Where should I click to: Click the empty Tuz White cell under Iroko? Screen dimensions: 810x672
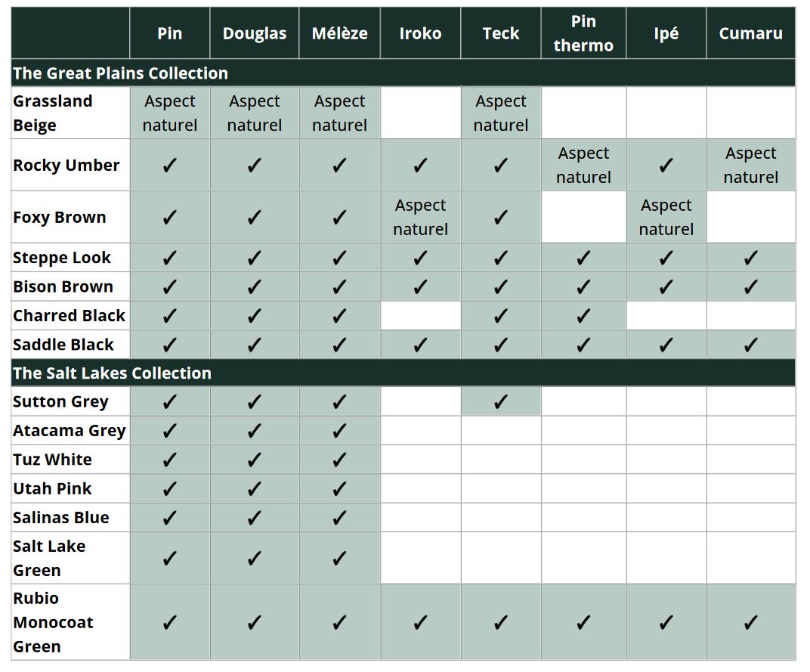(420, 460)
